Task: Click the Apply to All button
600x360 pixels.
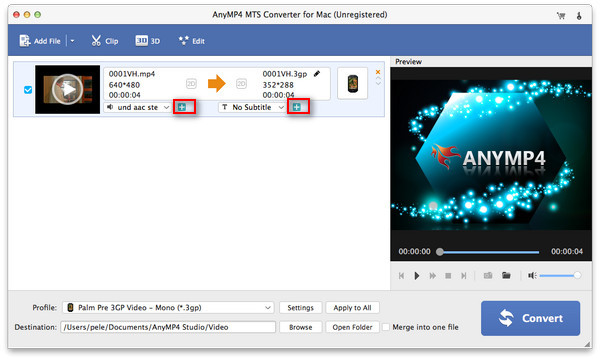Action: (x=352, y=308)
